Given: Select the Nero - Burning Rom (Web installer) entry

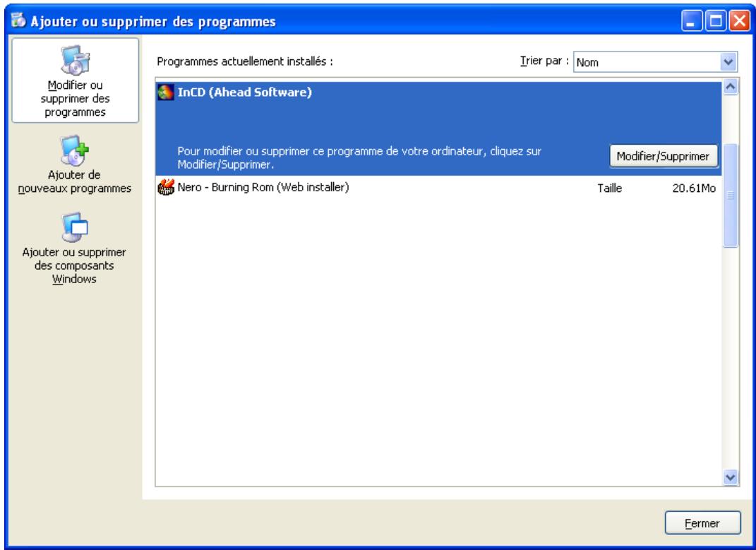Looking at the screenshot, I should pos(438,188).
